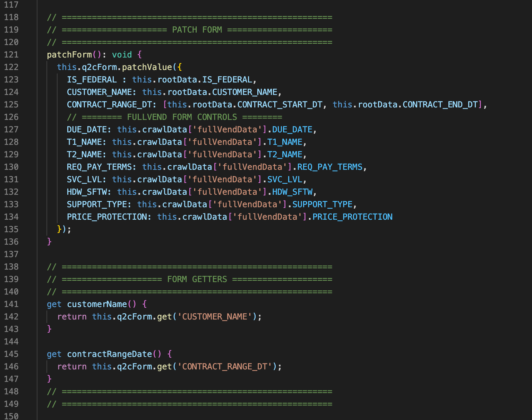Click the FULLVEND FORM CONTROLS comment
This screenshot has height=420, width=532.
click(182, 117)
